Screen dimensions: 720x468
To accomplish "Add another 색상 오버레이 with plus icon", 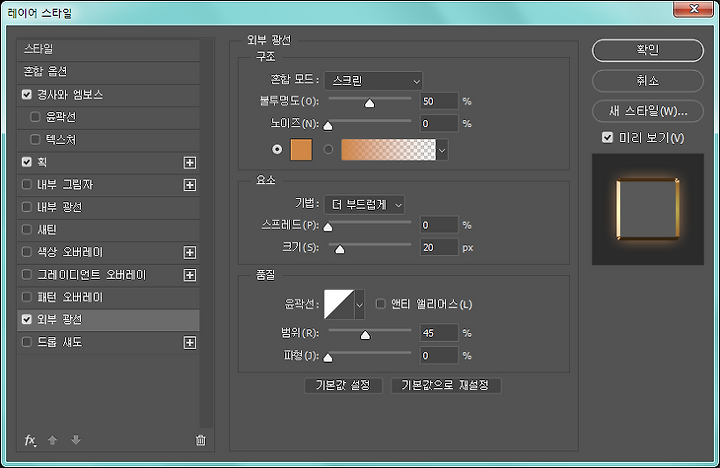I will (x=190, y=253).
